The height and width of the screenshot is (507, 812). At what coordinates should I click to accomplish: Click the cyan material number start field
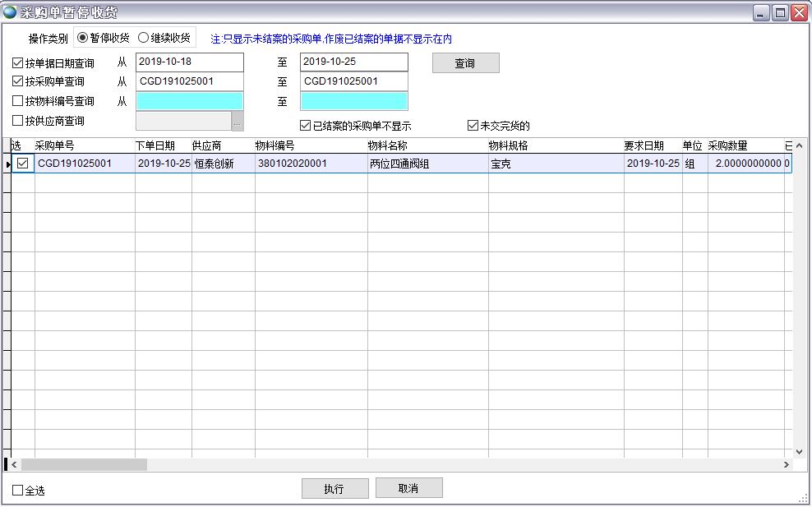[x=190, y=101]
